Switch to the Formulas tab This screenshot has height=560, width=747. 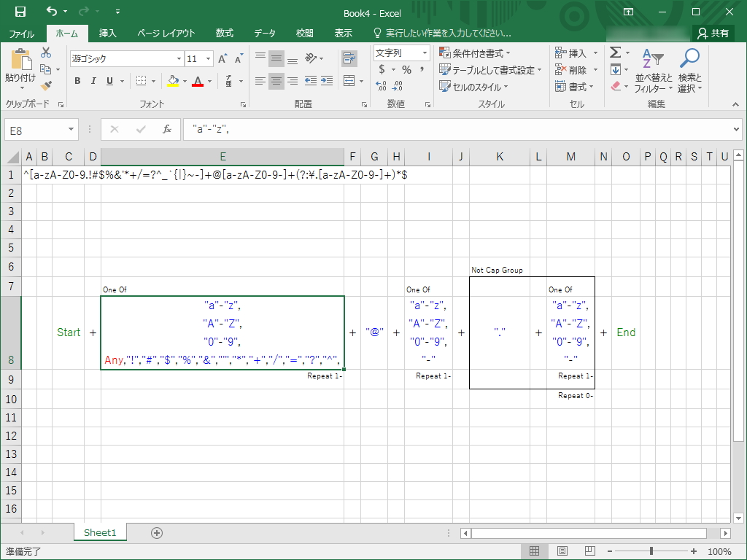pyautogui.click(x=225, y=33)
